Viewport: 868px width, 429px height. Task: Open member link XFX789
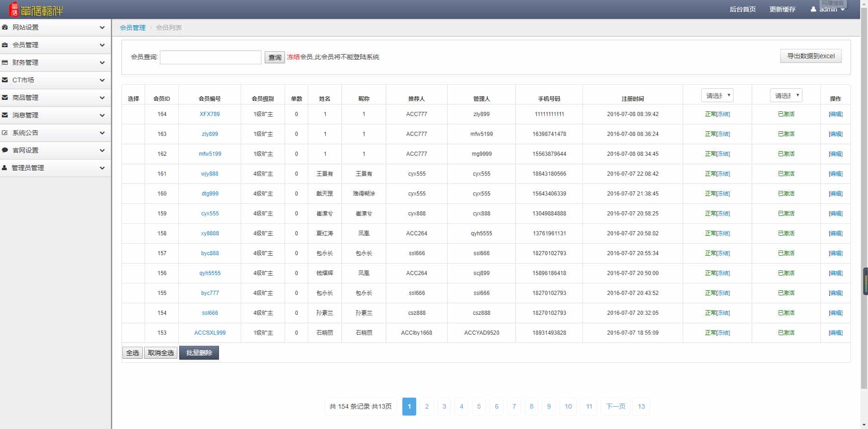210,114
